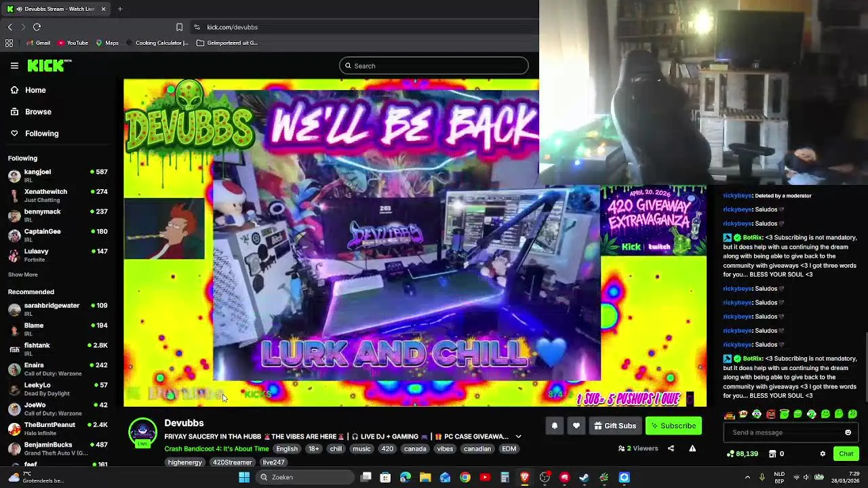Open Windows Start menu

[244, 477]
